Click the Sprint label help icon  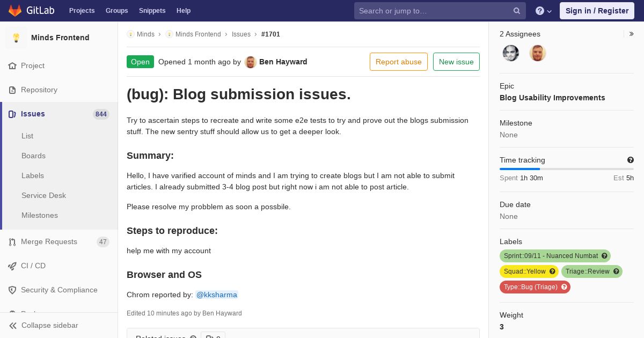coord(604,256)
